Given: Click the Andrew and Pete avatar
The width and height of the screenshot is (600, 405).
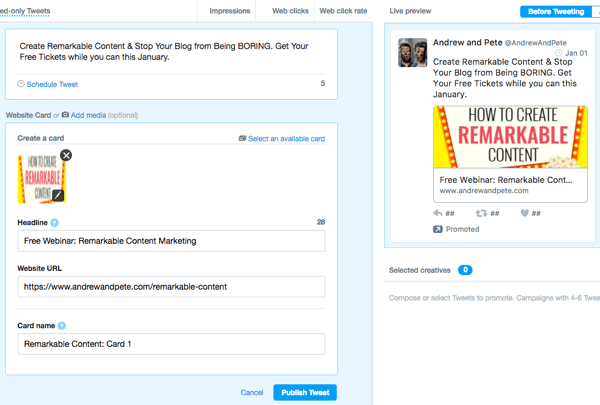Looking at the screenshot, I should click(x=412, y=52).
